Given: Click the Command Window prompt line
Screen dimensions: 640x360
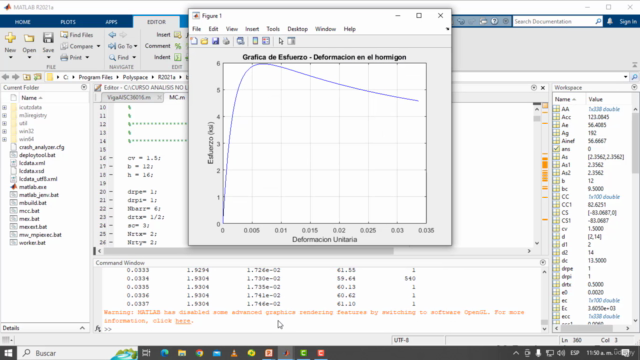Looking at the screenshot, I should click(322, 329).
